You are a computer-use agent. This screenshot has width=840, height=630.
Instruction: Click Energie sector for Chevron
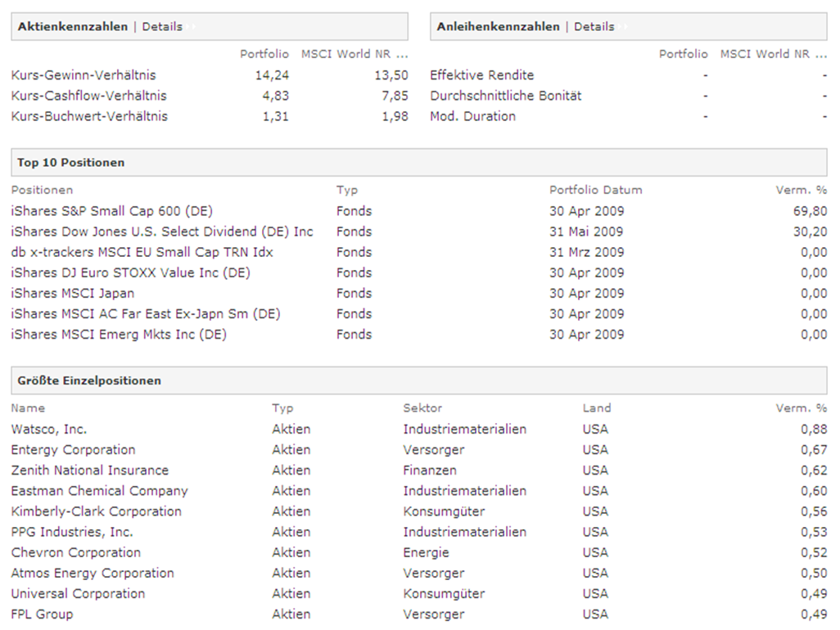(426, 552)
